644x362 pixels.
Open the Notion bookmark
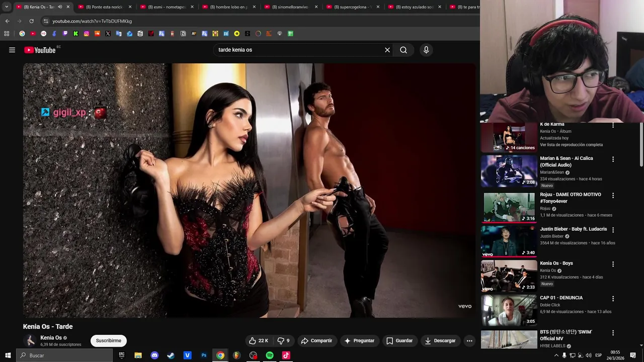point(183,34)
